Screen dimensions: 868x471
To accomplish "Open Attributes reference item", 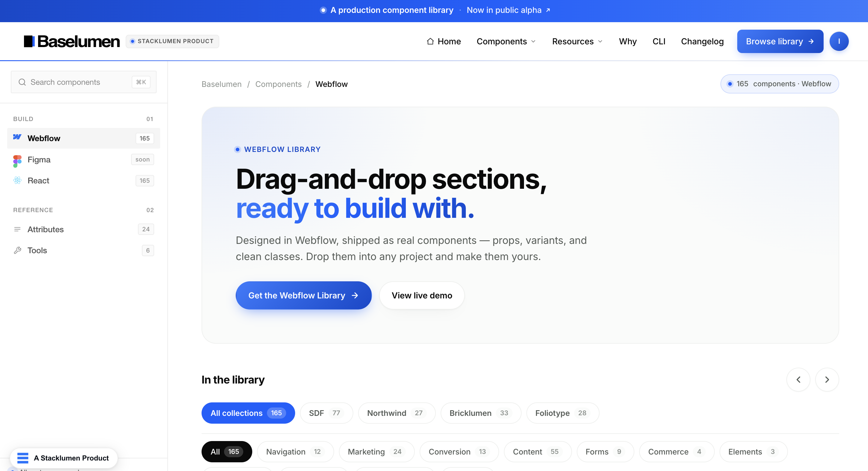I will pyautogui.click(x=84, y=229).
